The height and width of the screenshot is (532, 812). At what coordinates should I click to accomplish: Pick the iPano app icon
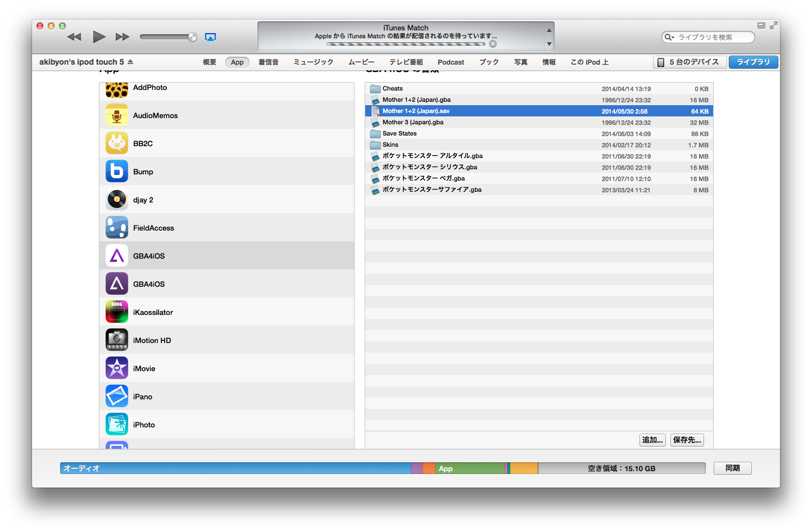117,396
